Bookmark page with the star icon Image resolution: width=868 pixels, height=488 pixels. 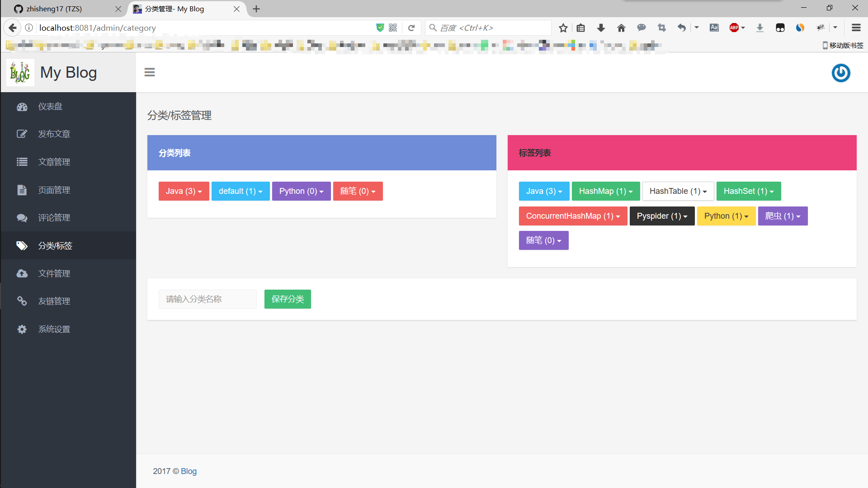coord(563,28)
